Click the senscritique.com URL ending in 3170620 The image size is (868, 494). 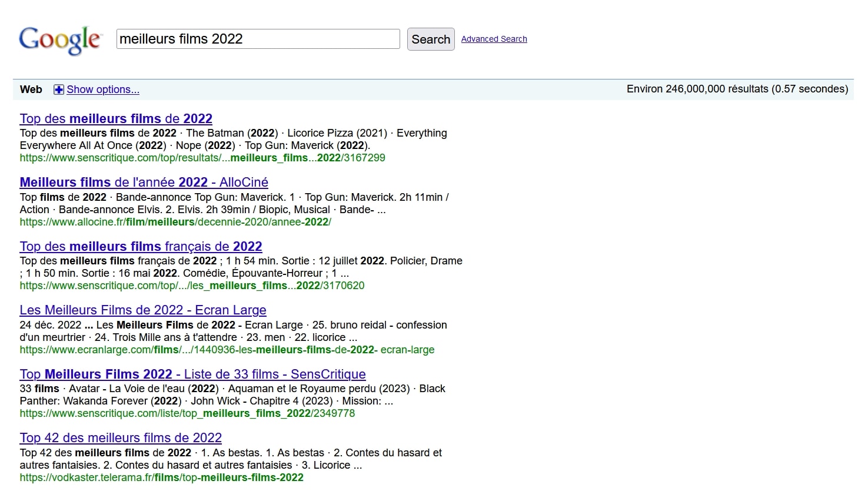(x=192, y=286)
